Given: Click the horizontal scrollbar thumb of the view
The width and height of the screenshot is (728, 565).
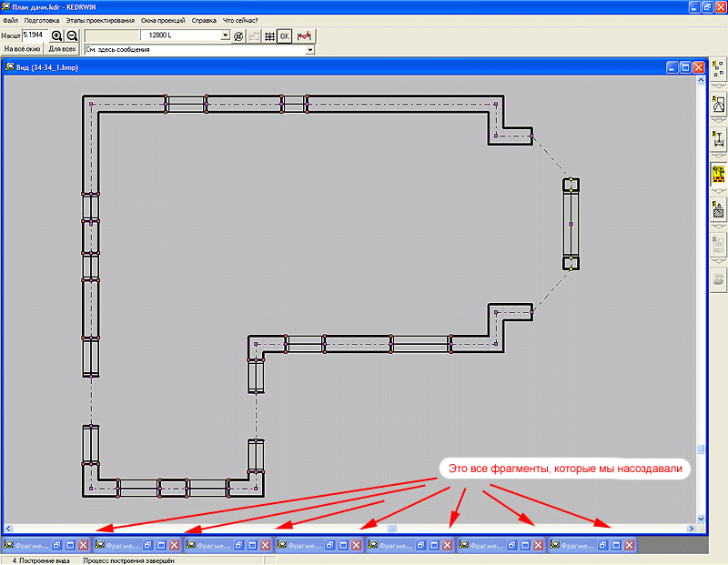Looking at the screenshot, I should 393,528.
